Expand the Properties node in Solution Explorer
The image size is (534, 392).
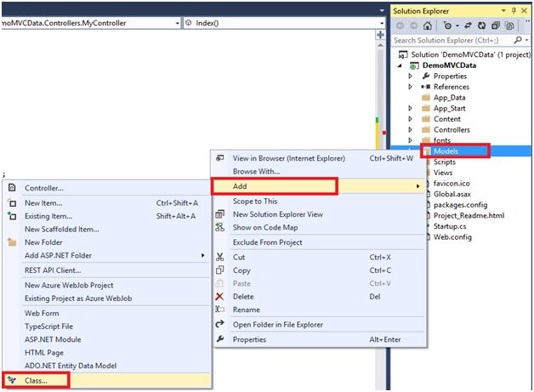(411, 76)
